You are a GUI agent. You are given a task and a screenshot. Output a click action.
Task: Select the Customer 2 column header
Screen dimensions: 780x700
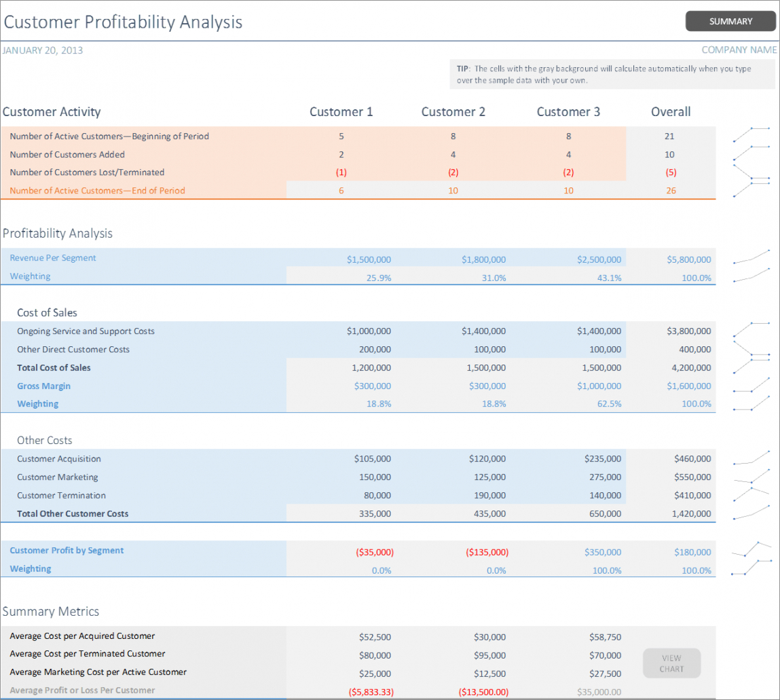(453, 112)
